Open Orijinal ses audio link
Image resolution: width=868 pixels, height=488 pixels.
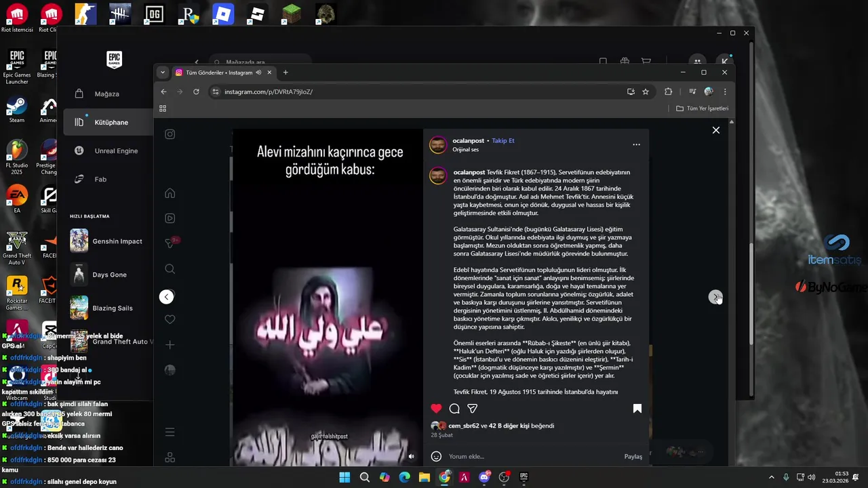point(466,149)
